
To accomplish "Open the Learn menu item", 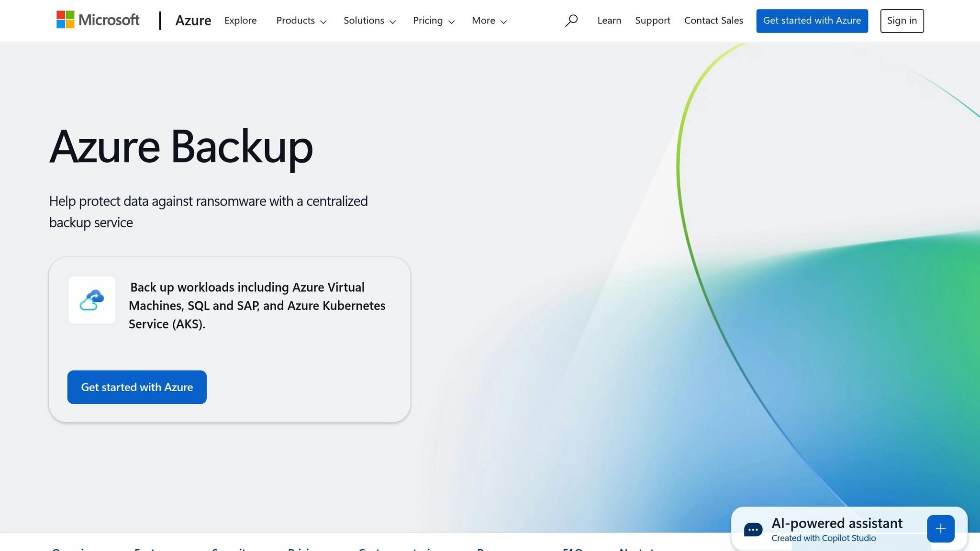I will 609,21.
